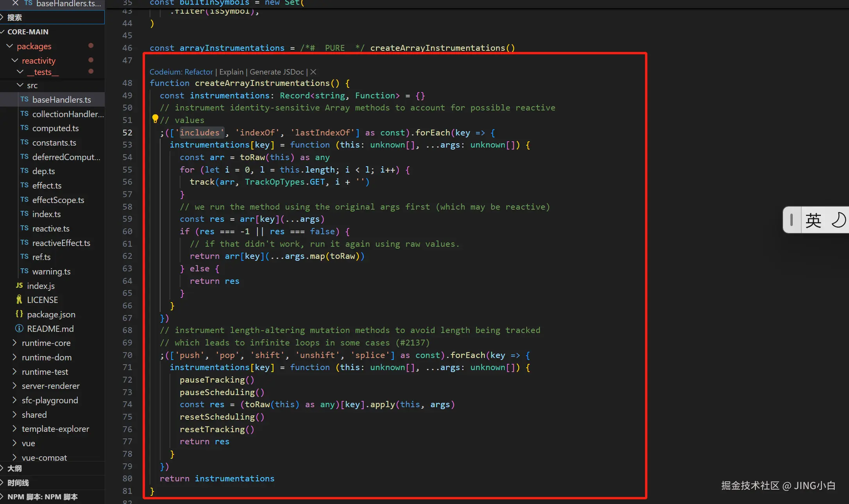Open reactive.ts in the explorer
849x504 pixels.
51,228
